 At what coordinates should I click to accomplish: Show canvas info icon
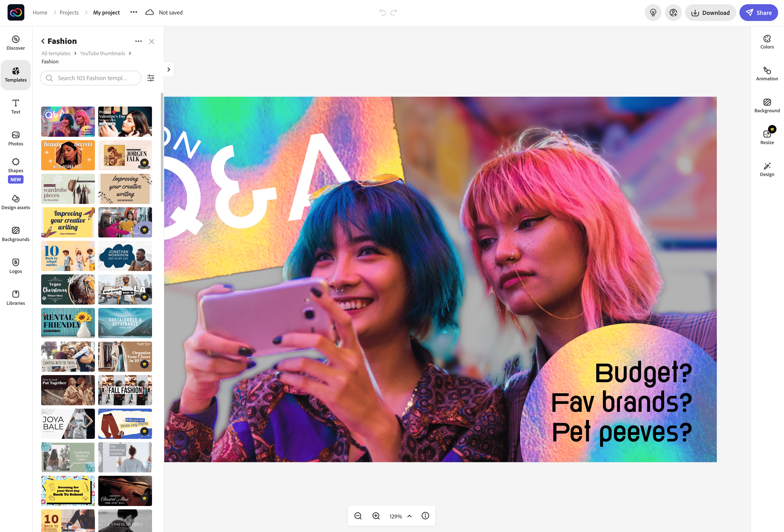[x=425, y=516]
